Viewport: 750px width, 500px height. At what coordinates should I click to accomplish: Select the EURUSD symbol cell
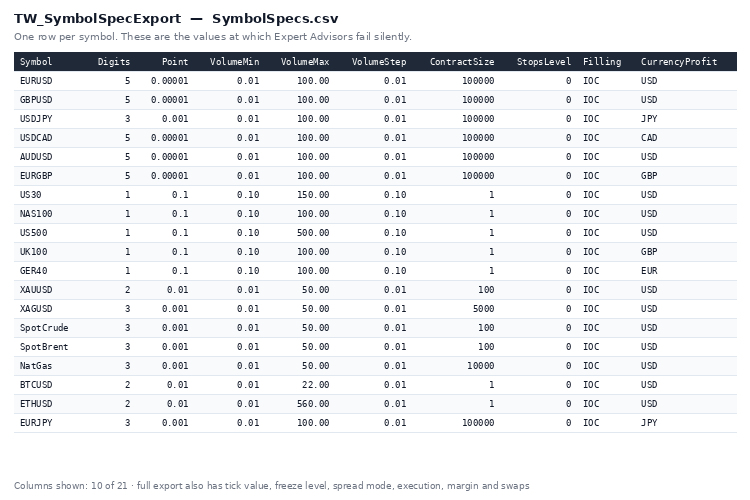36,81
